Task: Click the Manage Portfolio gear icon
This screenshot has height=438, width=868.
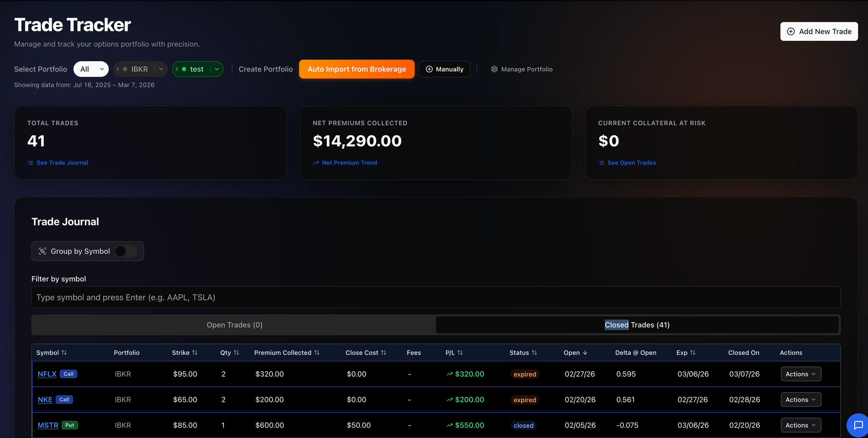Action: click(x=494, y=69)
